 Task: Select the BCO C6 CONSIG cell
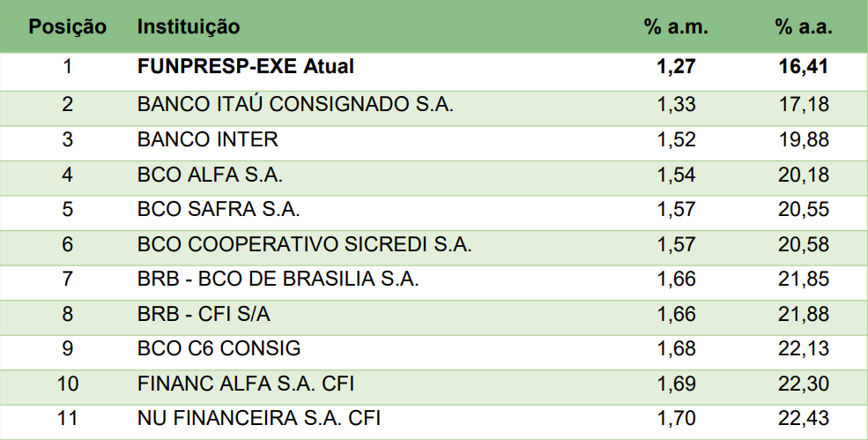click(x=219, y=348)
